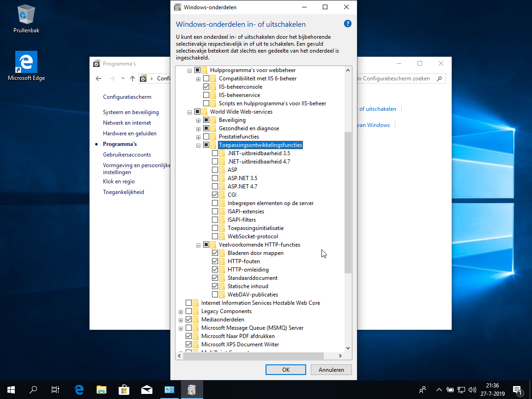Screen dimensions: 532x399
Task: Open Netwerk en internet category
Action: (127, 123)
